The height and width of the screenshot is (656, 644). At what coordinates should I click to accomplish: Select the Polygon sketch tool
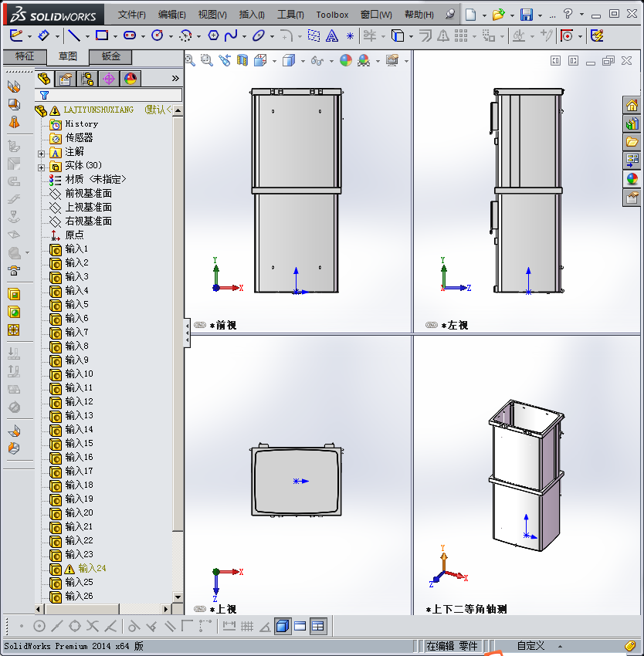pos(214,36)
